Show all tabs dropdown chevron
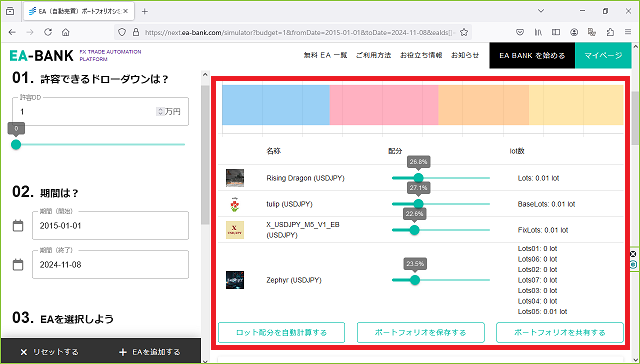The height and width of the screenshot is (364, 640). [541, 11]
